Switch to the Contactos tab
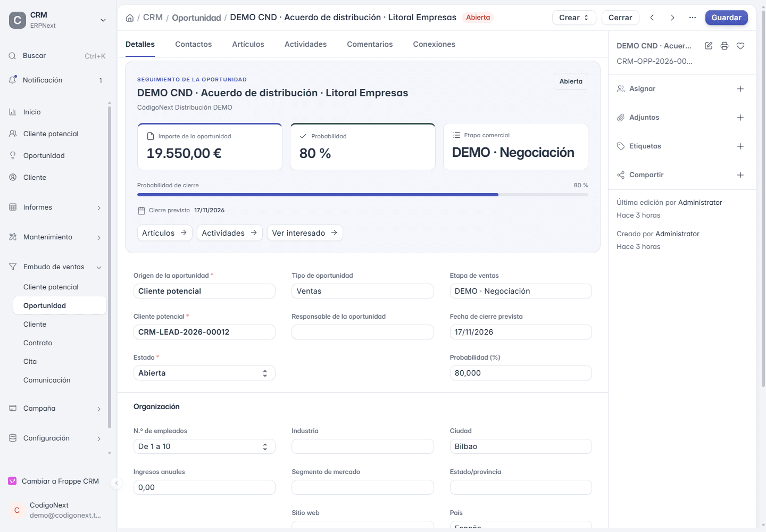 tap(194, 44)
